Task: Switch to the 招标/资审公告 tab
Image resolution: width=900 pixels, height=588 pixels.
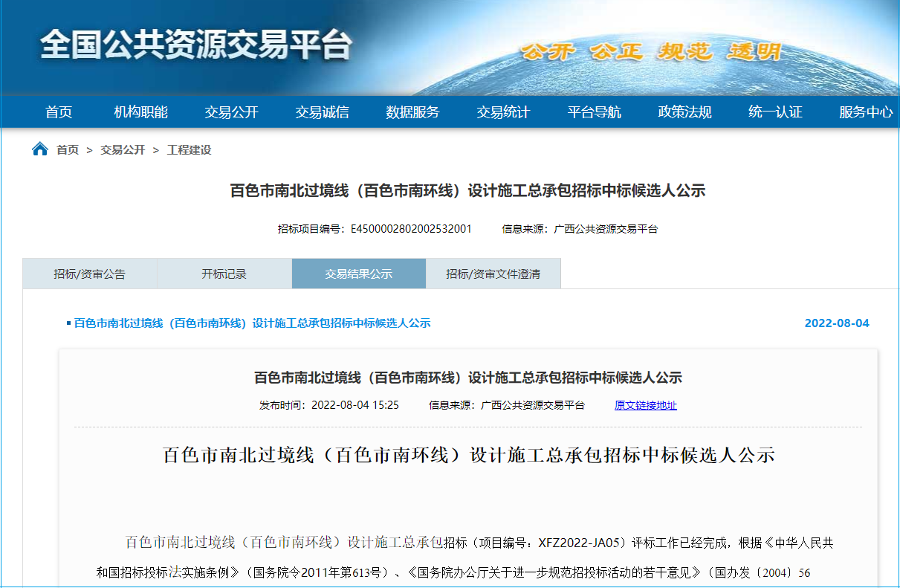Action: (x=89, y=274)
